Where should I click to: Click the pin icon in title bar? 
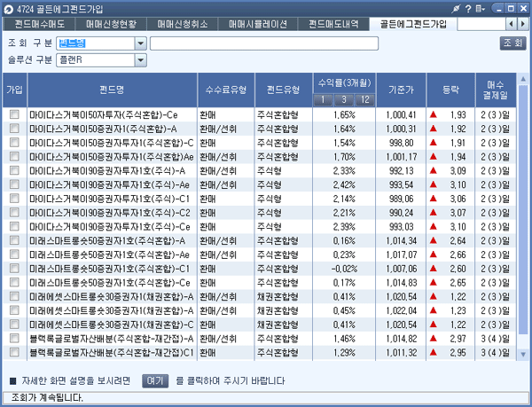point(456,9)
